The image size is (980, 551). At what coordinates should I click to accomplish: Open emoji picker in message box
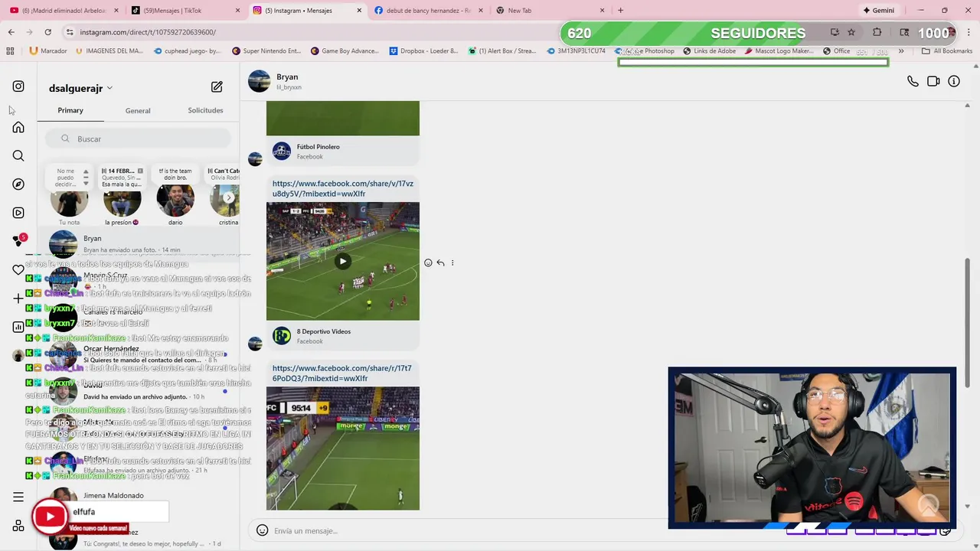[x=262, y=530]
